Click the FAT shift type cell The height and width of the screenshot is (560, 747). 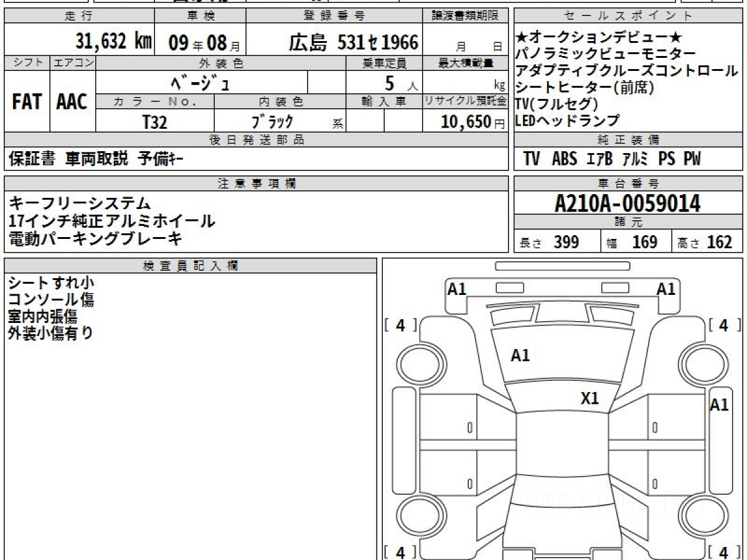pos(27,103)
